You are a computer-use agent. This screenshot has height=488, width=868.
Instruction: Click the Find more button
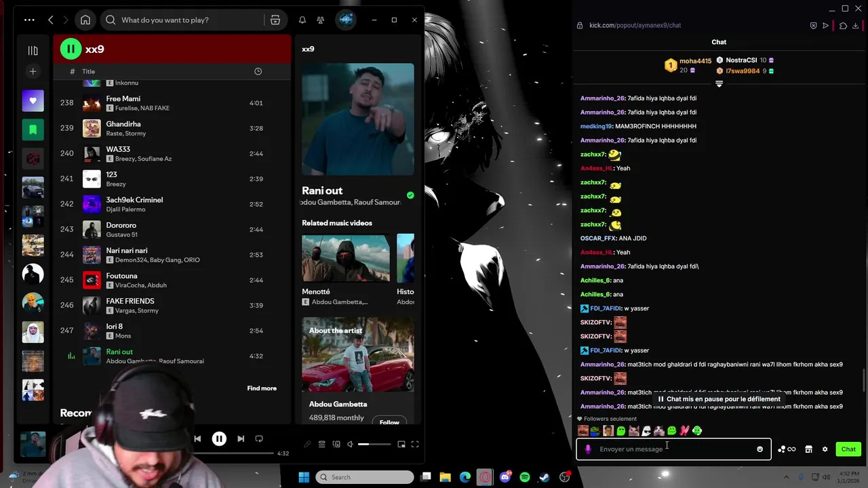pyautogui.click(x=262, y=388)
